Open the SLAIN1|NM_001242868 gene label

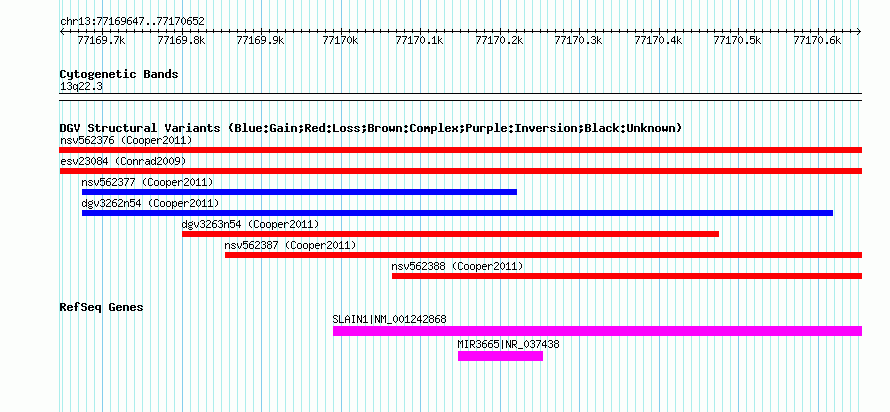389,319
